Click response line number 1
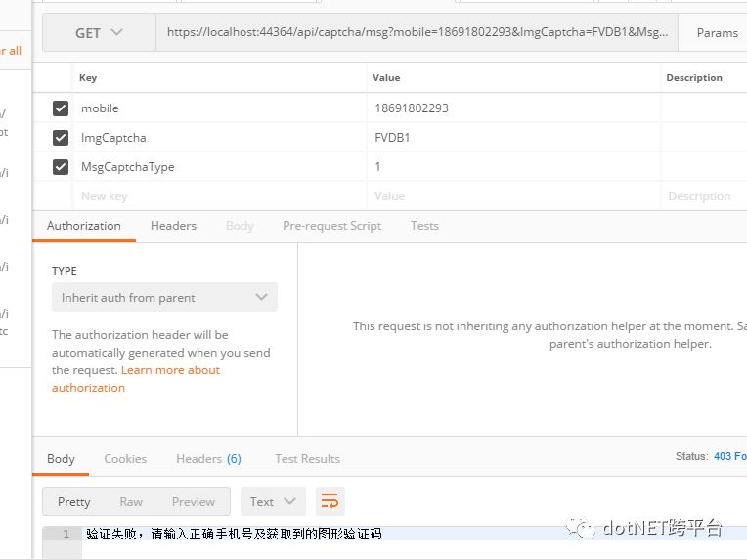This screenshot has height=560, width=747. click(x=66, y=534)
